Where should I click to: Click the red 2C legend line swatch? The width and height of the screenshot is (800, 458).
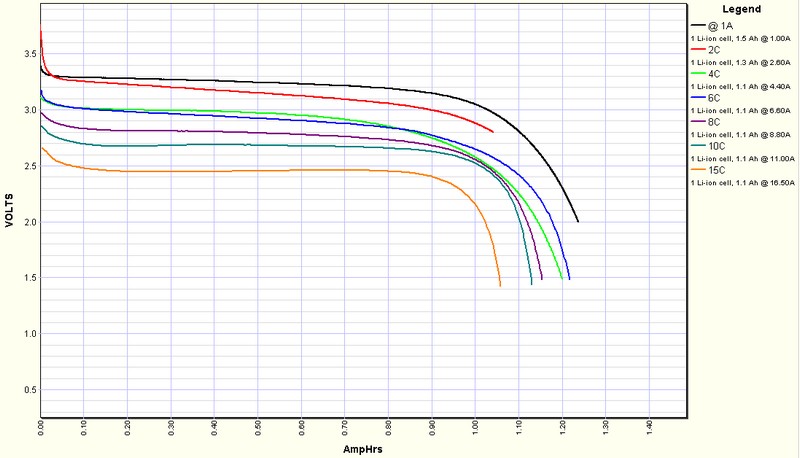(x=698, y=49)
